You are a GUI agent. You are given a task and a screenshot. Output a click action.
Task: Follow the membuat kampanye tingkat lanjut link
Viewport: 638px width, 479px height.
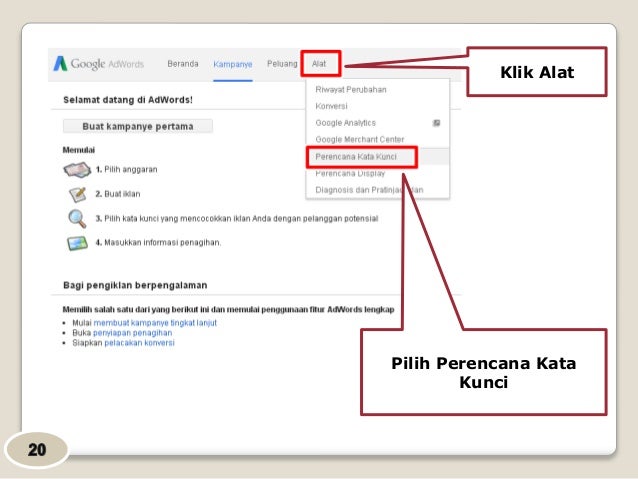[155, 323]
